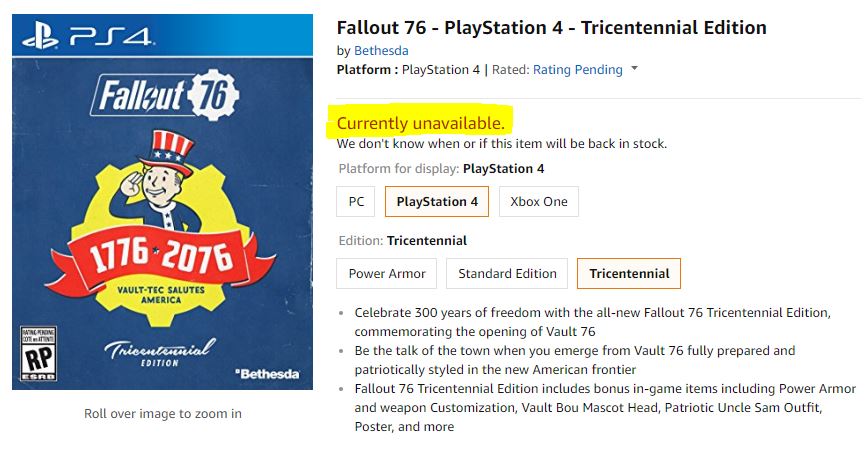Click the ESRB RP rating badge
The width and height of the screenshot is (865, 458).
(x=38, y=352)
